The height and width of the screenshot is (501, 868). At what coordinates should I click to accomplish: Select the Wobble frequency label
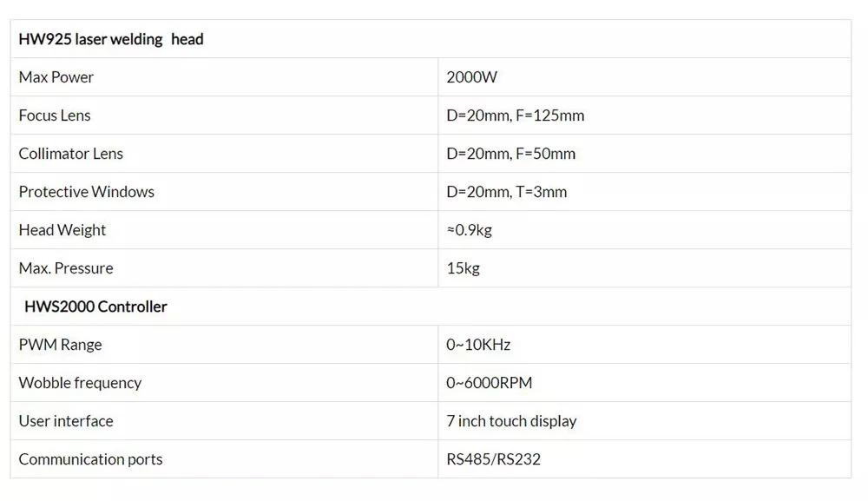80,383
